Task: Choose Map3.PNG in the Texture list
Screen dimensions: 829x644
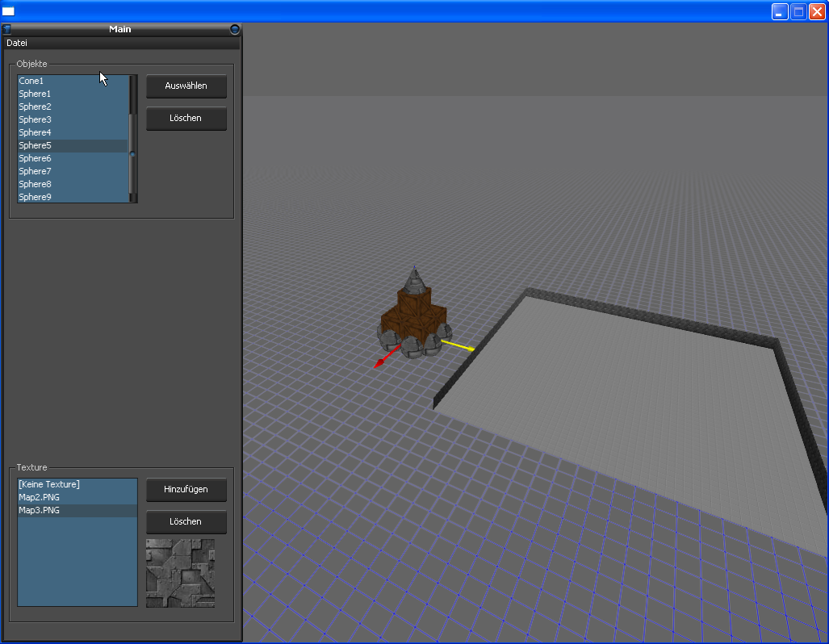Action: coord(77,510)
